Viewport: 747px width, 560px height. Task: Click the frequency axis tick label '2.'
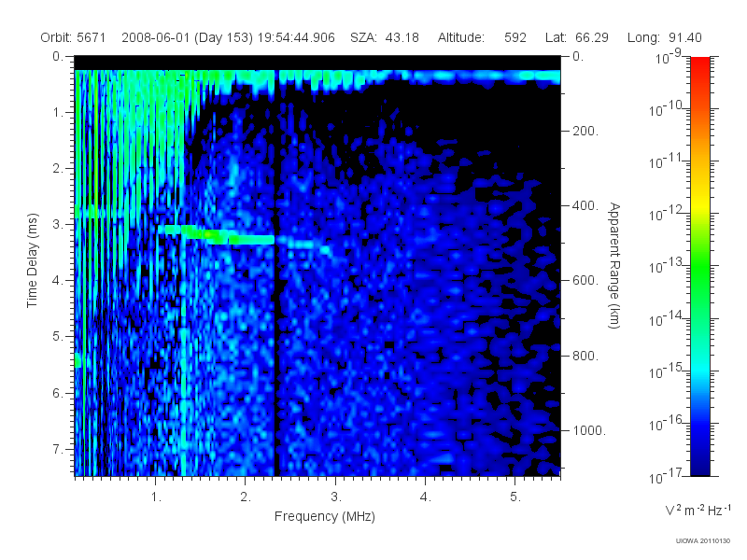coord(246,497)
